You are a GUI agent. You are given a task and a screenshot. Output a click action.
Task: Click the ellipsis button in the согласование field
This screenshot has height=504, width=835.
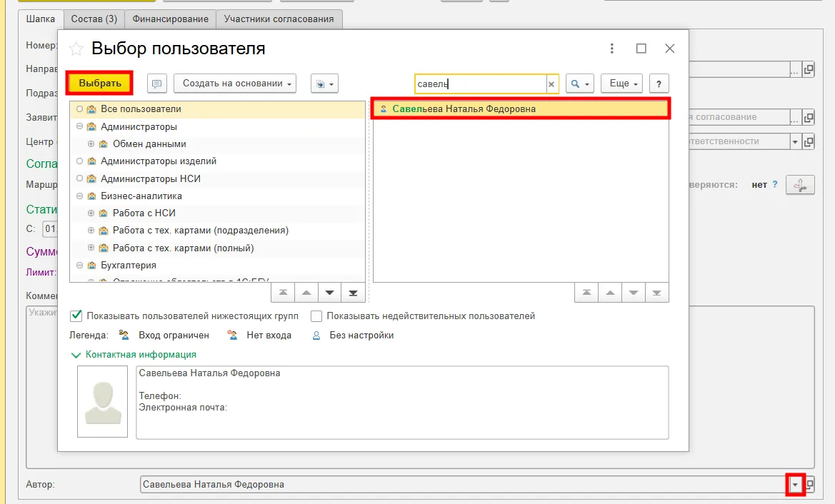(x=795, y=117)
